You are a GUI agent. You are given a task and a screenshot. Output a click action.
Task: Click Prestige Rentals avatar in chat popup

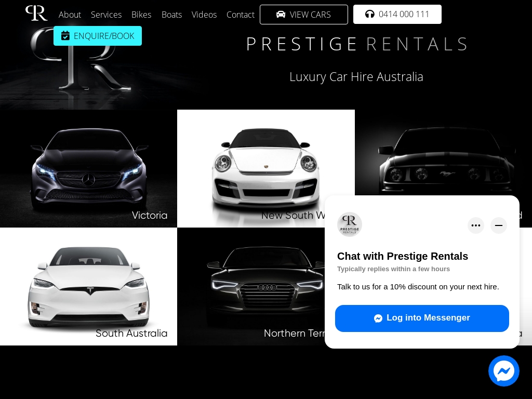coord(350,224)
